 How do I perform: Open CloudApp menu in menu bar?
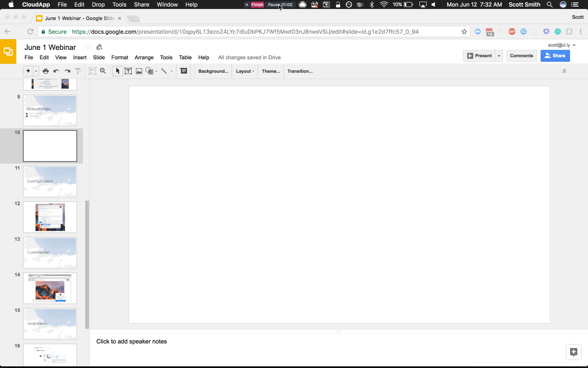click(x=36, y=4)
